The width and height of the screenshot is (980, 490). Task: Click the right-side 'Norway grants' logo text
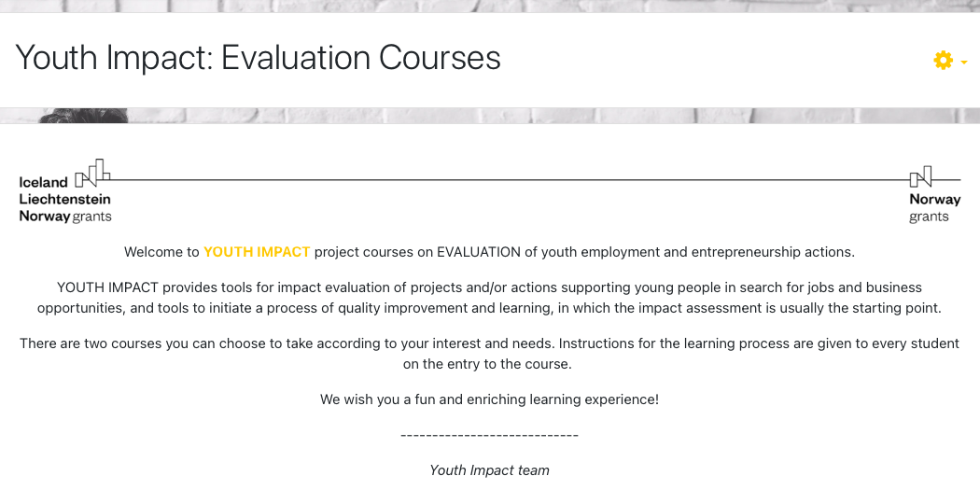click(934, 207)
